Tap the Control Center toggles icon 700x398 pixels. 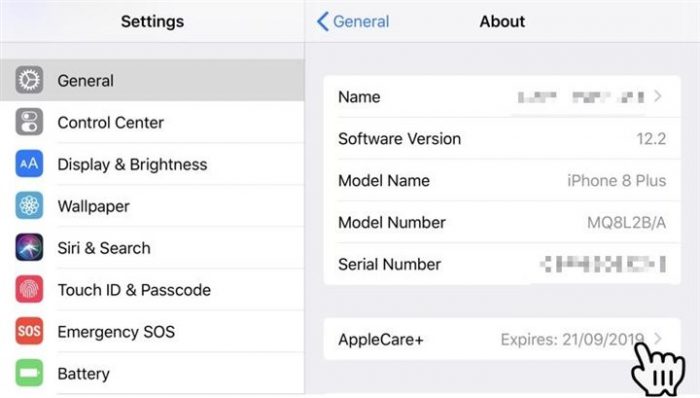[29, 122]
